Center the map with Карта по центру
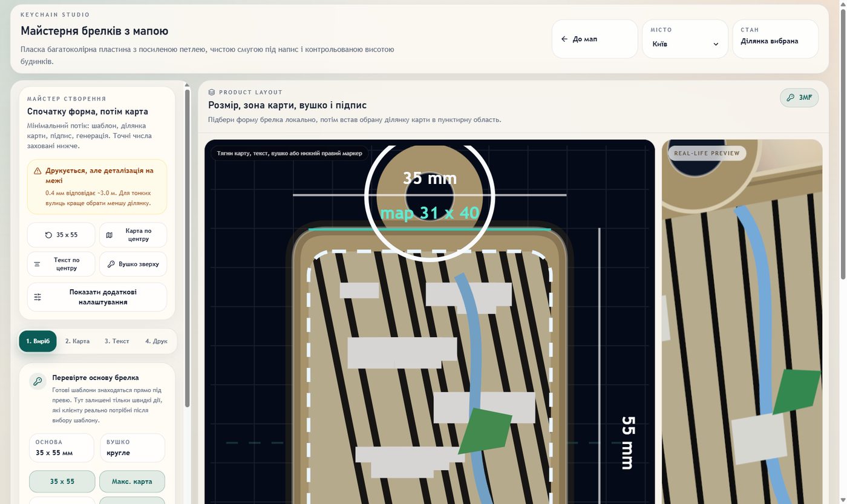Image resolution: width=847 pixels, height=504 pixels. coord(133,235)
